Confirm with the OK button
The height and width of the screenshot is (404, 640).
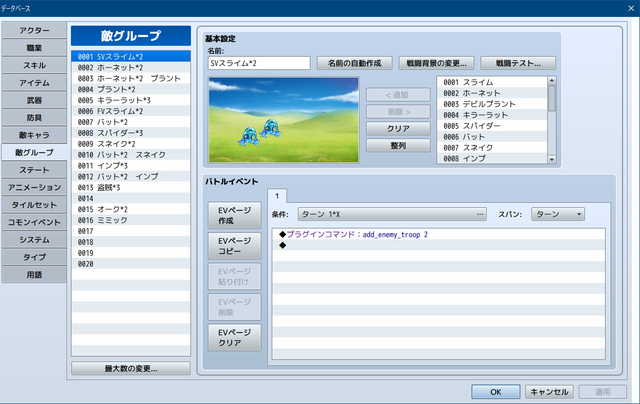coord(496,392)
